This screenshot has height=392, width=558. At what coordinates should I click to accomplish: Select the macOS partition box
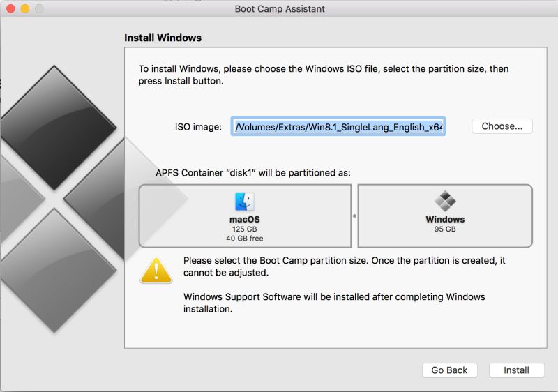pyautogui.click(x=246, y=216)
